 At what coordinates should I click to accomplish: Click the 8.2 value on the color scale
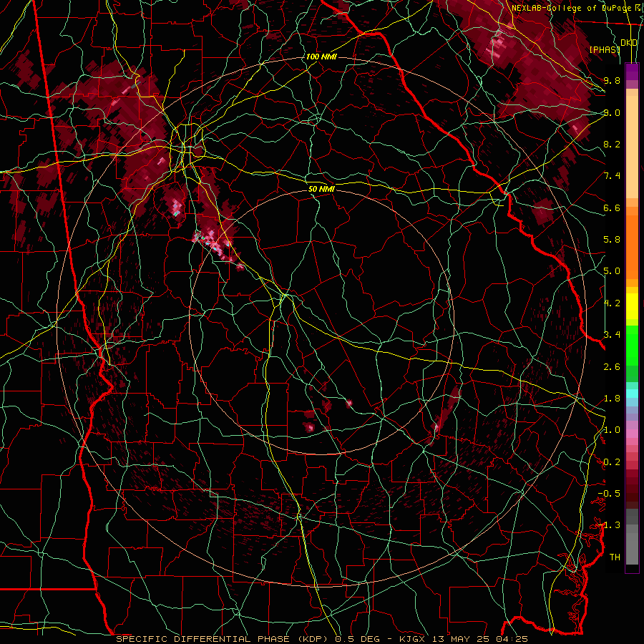click(x=612, y=144)
